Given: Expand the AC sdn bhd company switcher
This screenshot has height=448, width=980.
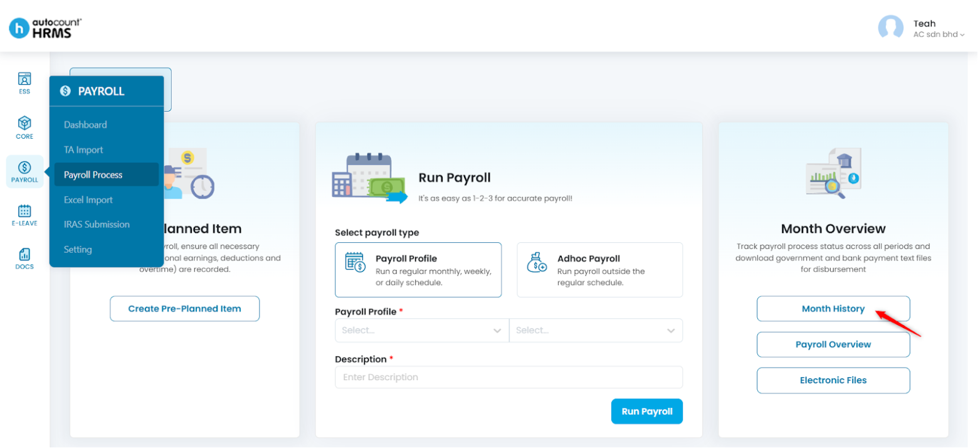Looking at the screenshot, I should (x=939, y=35).
